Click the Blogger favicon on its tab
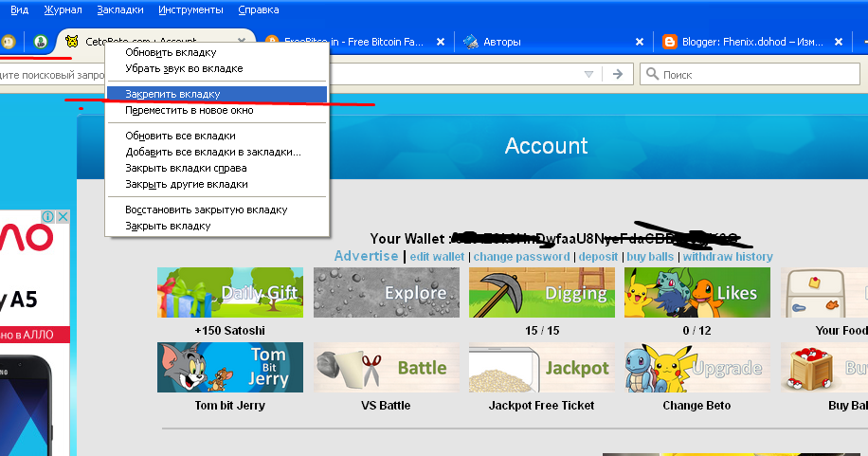This screenshot has width=868, height=456. pos(670,42)
